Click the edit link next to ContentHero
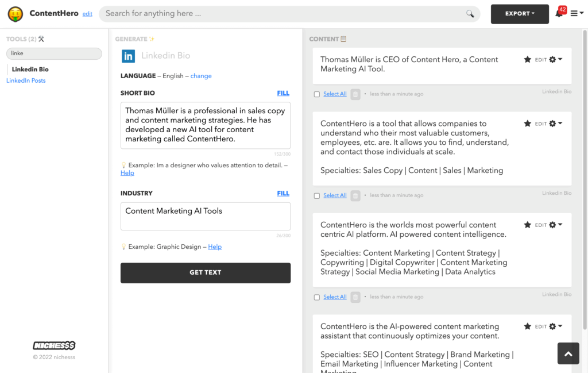 87,14
